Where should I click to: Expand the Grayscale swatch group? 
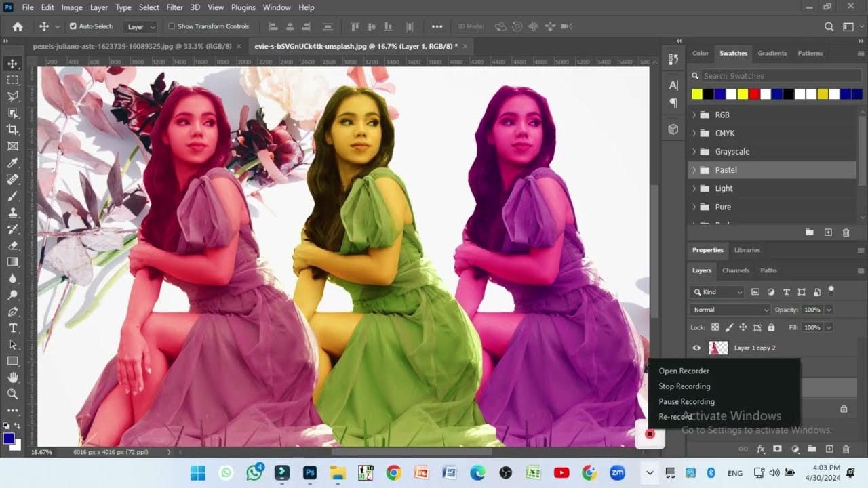[694, 151]
